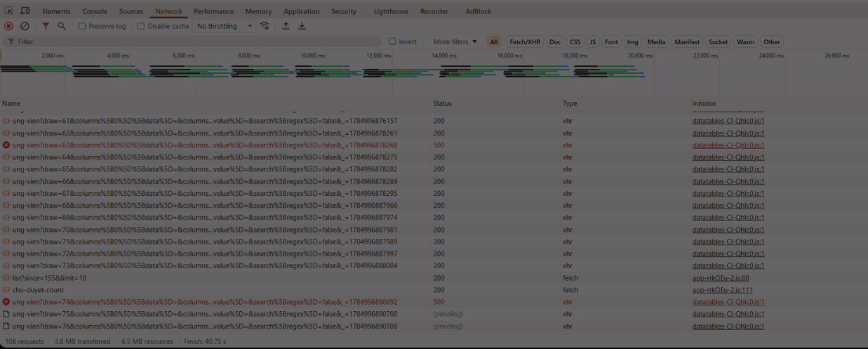The height and width of the screenshot is (349, 868).
Task: Clear the network log
Action: 25,26
